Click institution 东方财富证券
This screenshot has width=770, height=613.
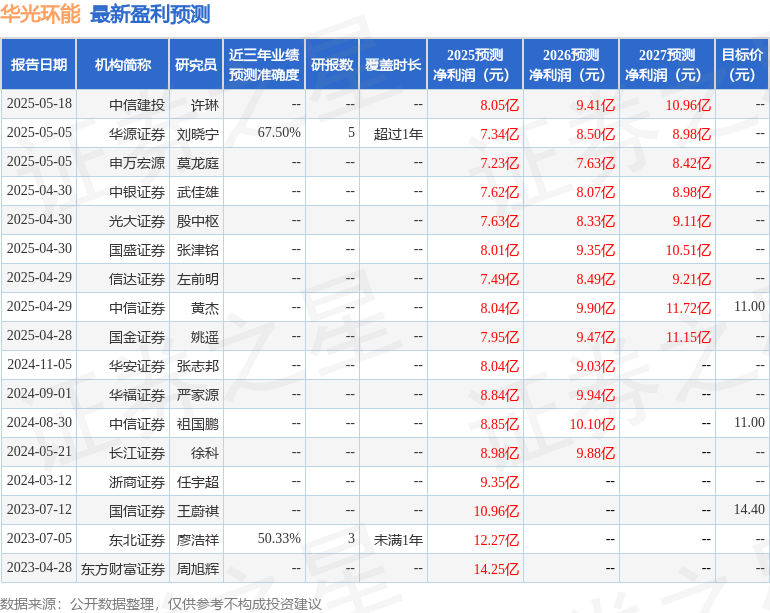tap(123, 568)
